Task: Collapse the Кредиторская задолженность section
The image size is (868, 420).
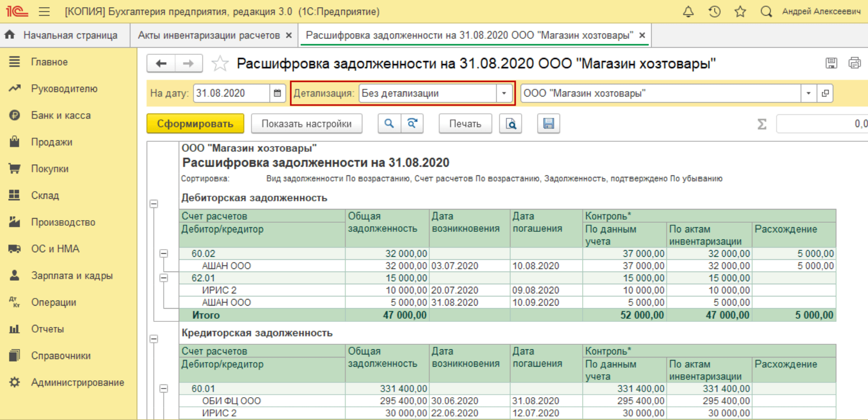Action: (154, 339)
